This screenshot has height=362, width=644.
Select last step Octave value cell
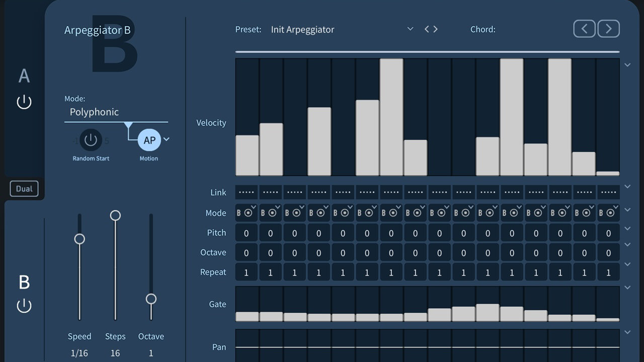click(x=609, y=252)
